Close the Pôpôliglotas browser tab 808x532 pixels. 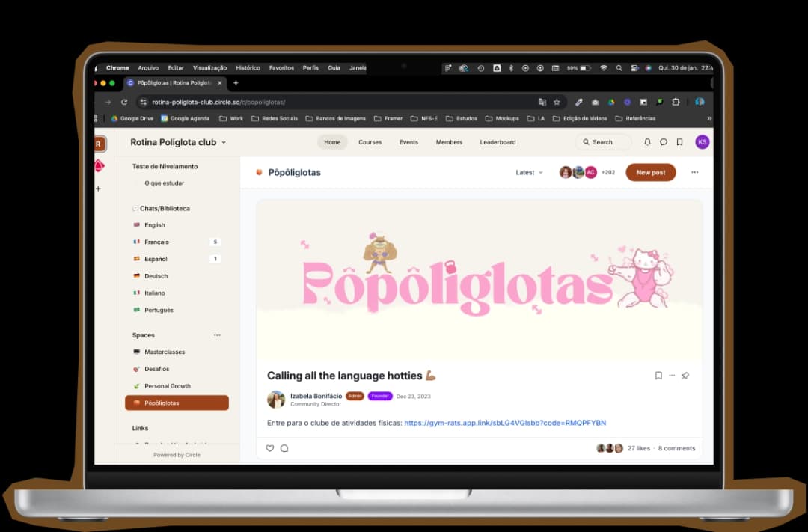pyautogui.click(x=219, y=82)
